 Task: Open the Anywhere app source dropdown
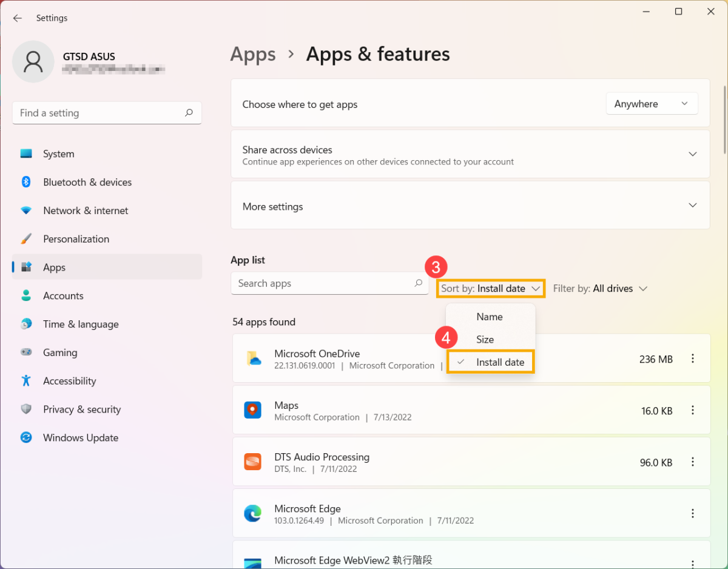pyautogui.click(x=652, y=104)
